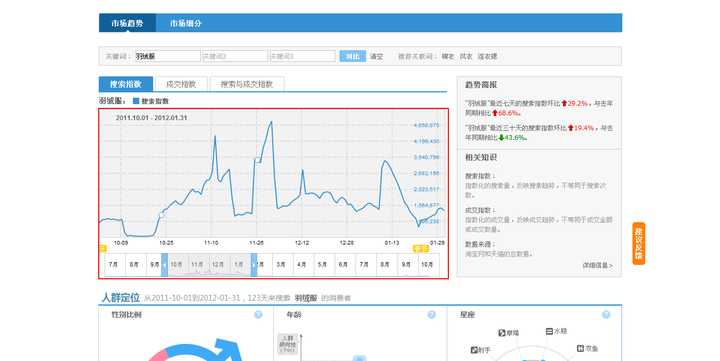This screenshot has height=361, width=720.
Task: Click the blue compare button
Action: pos(353,56)
